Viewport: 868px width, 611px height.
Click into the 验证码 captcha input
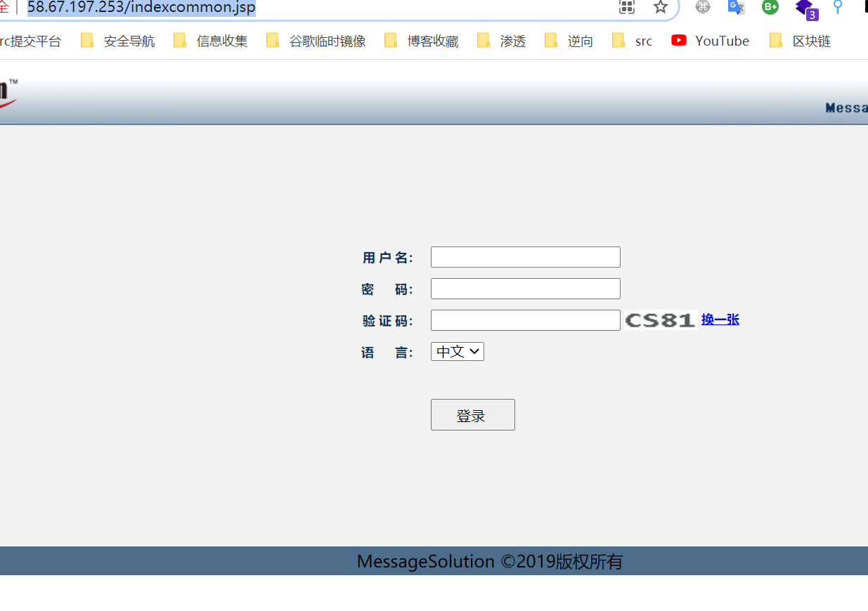[x=525, y=320]
